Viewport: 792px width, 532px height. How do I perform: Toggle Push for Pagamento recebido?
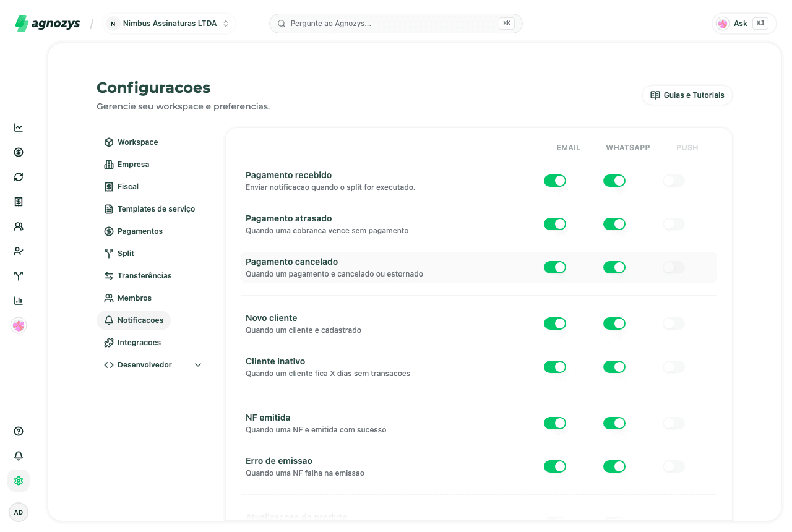[674, 181]
